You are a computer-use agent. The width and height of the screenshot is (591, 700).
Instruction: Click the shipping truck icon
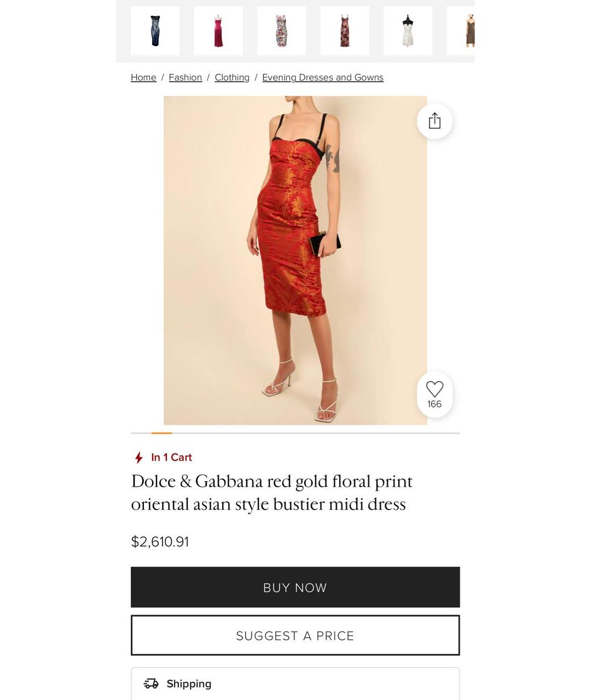151,684
